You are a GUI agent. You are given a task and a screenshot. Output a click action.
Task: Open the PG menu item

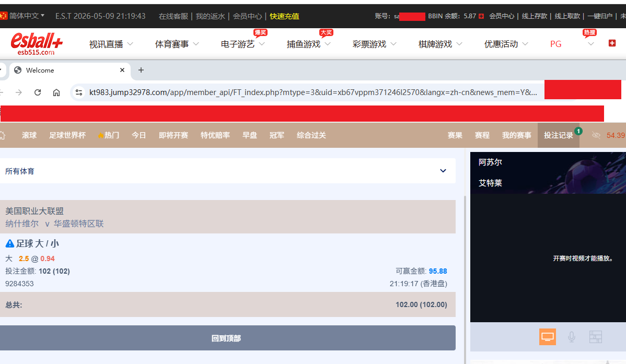[x=556, y=44]
